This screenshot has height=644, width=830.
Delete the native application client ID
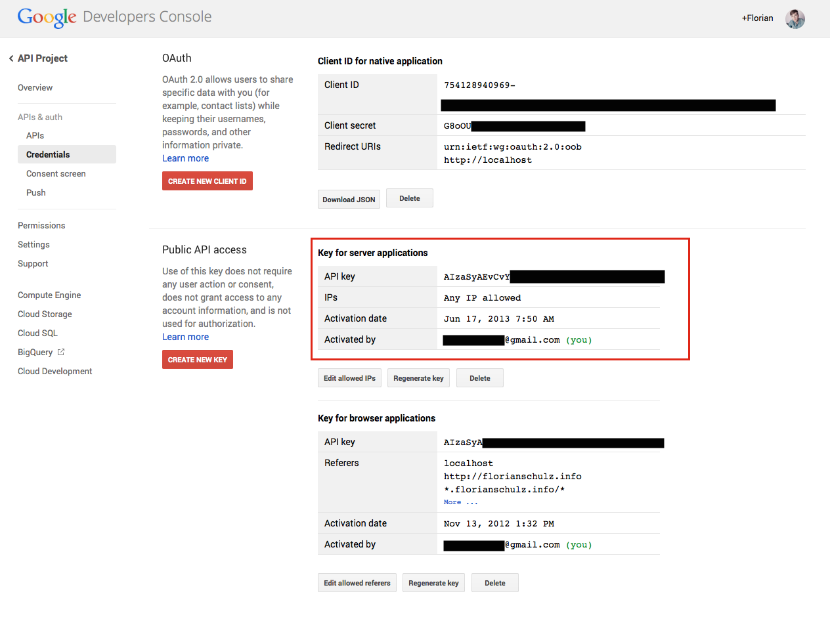point(410,198)
